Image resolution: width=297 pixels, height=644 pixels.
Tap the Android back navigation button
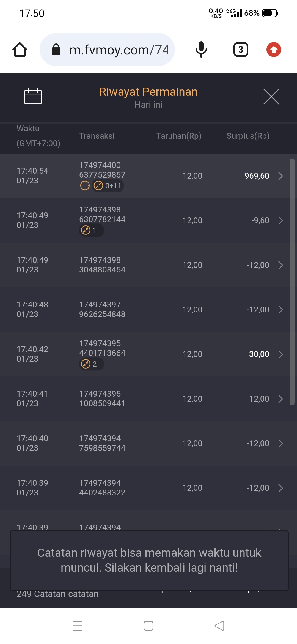click(219, 626)
